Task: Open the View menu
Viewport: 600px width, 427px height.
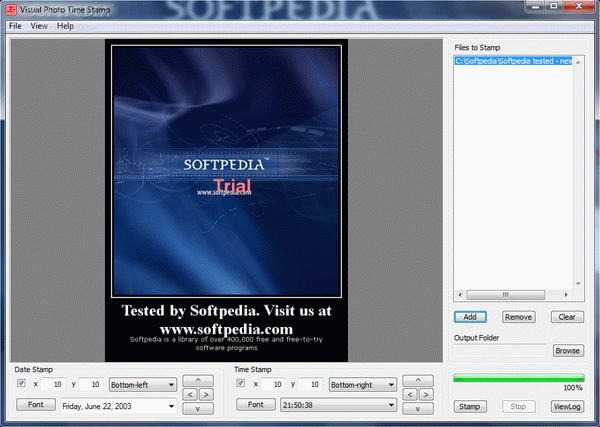Action: click(39, 26)
